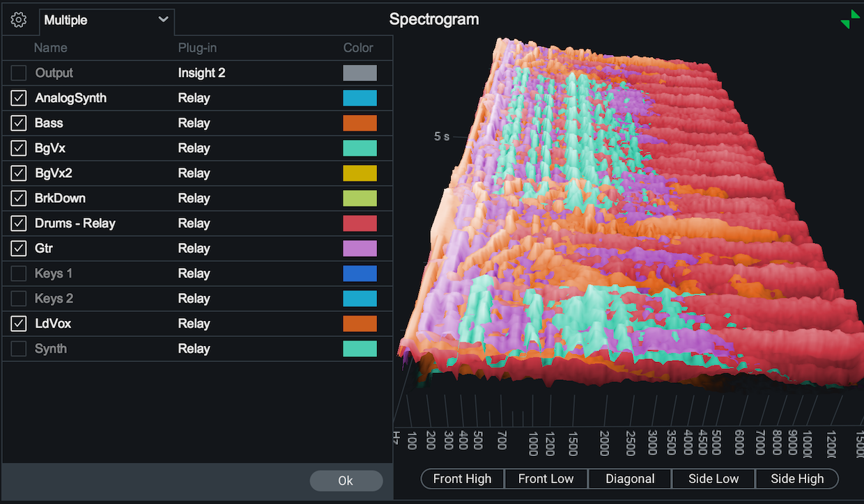This screenshot has height=504, width=864.
Task: Click the 5 s time marker
Action: point(442,136)
